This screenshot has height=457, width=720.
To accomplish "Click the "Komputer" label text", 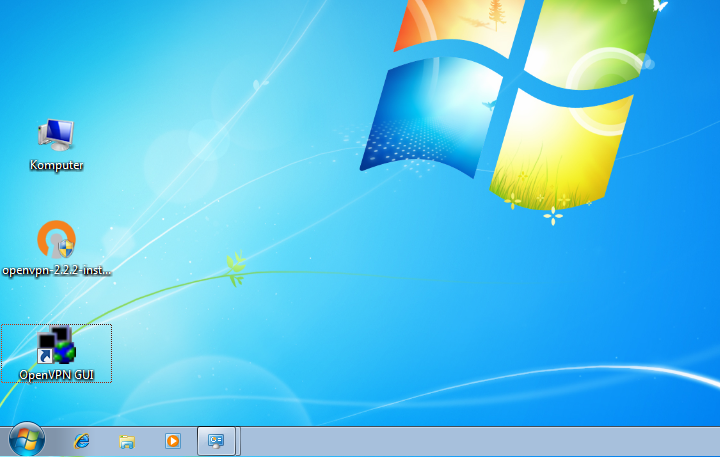I will [x=56, y=165].
